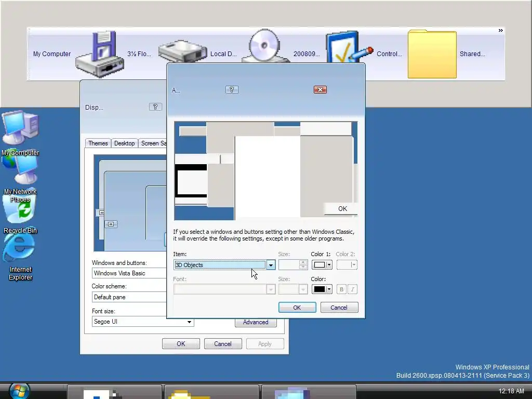Click the taskbar clock showing 12:18 AM
The image size is (532, 399).
tap(511, 391)
